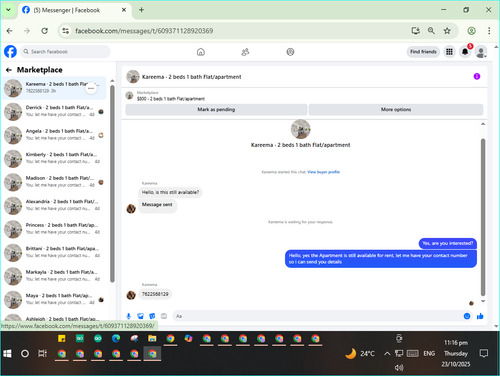Viewport: 500px width, 376px height.
Task: Click the address bar URL
Action: tap(144, 31)
